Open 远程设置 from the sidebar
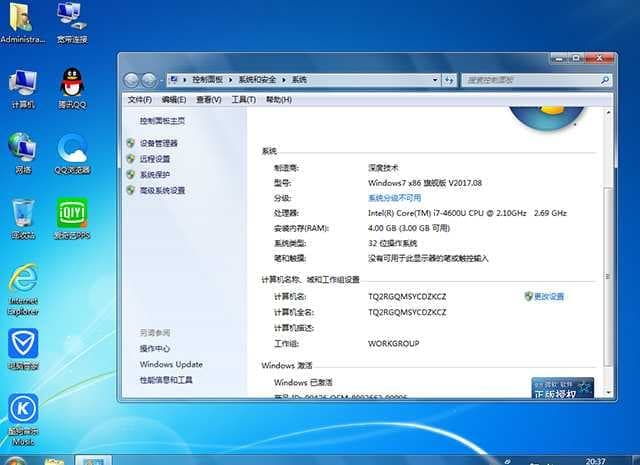This screenshot has height=465, width=640. [155, 159]
